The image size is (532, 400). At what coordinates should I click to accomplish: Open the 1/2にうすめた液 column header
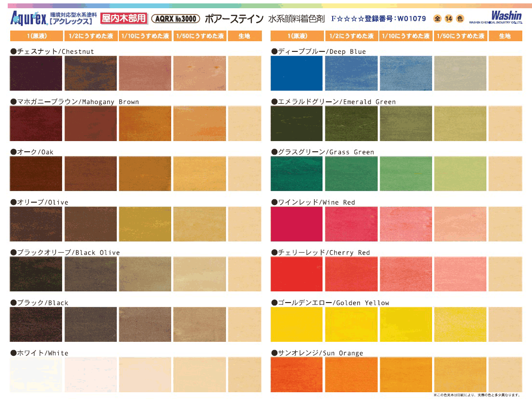[90, 35]
